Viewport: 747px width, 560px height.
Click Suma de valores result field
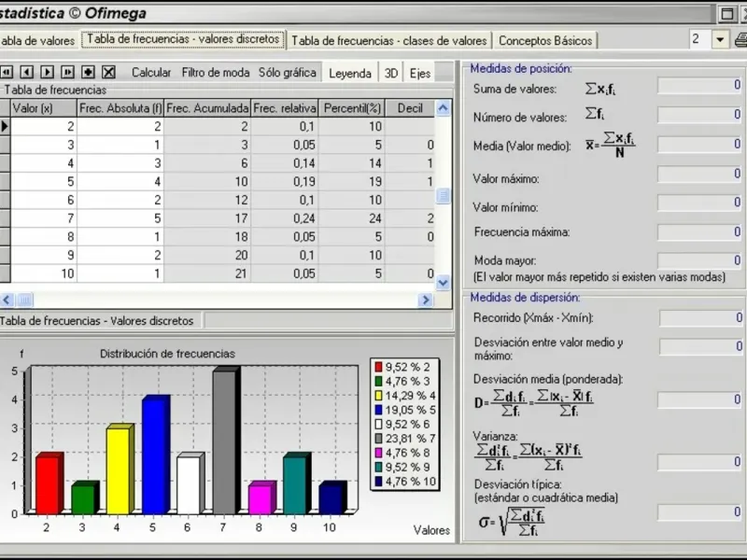pos(699,86)
